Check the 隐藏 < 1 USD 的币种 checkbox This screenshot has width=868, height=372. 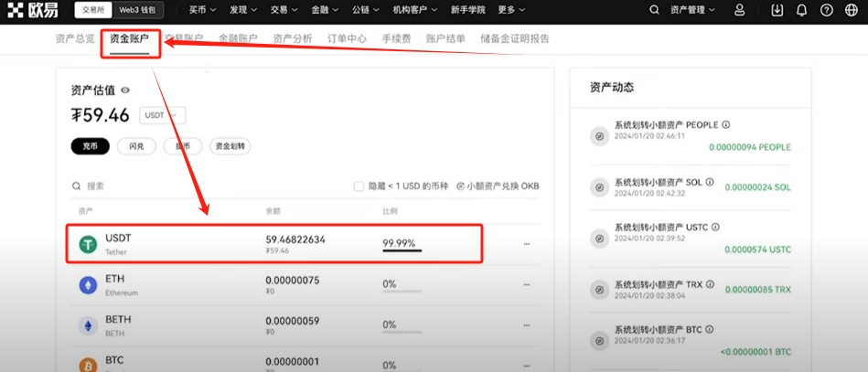point(359,186)
